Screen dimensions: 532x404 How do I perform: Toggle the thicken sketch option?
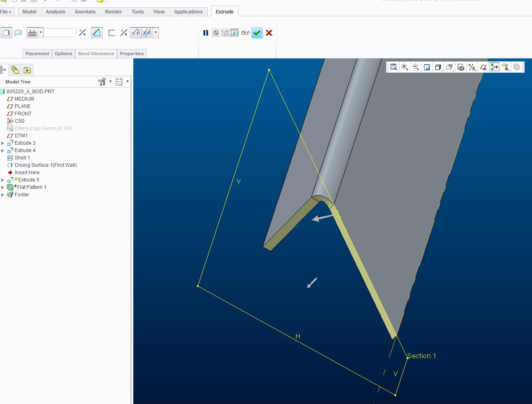pos(112,33)
